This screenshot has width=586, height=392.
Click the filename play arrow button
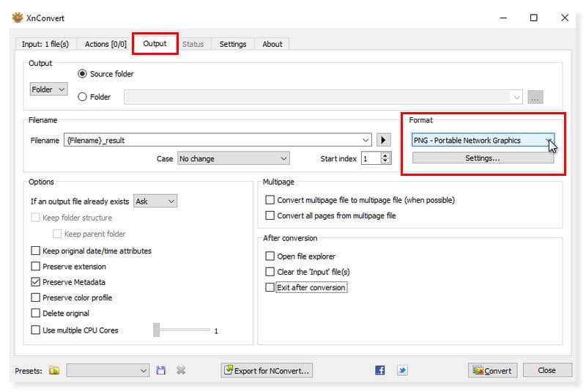[x=383, y=141]
